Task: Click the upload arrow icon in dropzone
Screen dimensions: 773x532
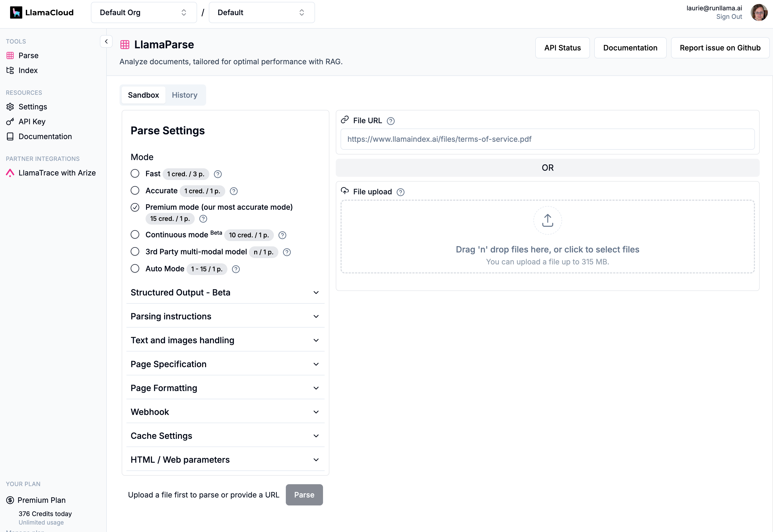Action: (x=547, y=220)
